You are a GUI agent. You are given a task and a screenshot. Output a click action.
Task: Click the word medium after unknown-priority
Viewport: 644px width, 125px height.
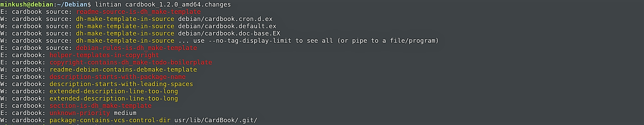pyautogui.click(x=125, y=113)
